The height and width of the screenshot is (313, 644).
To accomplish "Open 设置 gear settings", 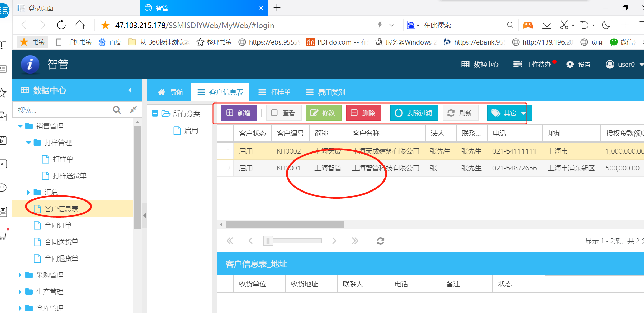I will point(579,64).
